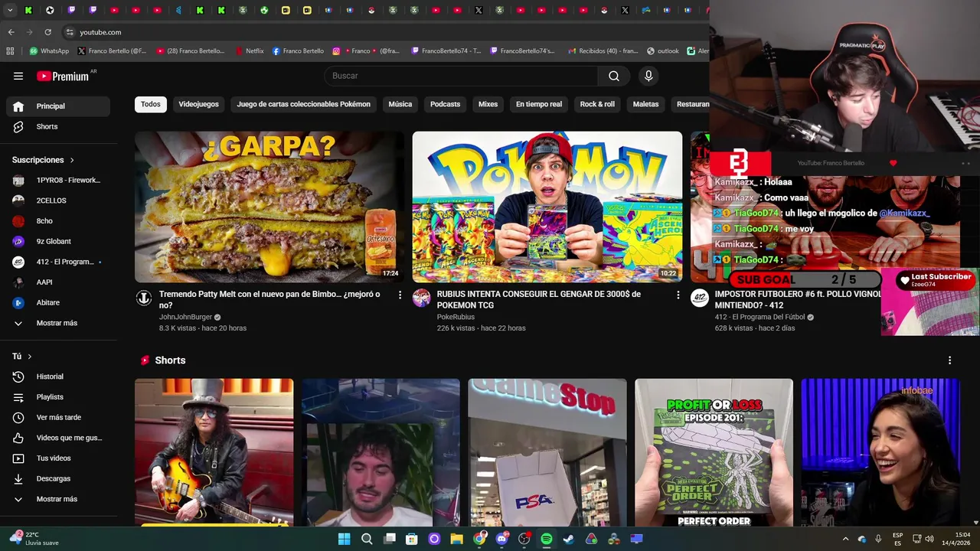Open Steam from the taskbar
Screen dimensions: 980x551
[x=569, y=539]
